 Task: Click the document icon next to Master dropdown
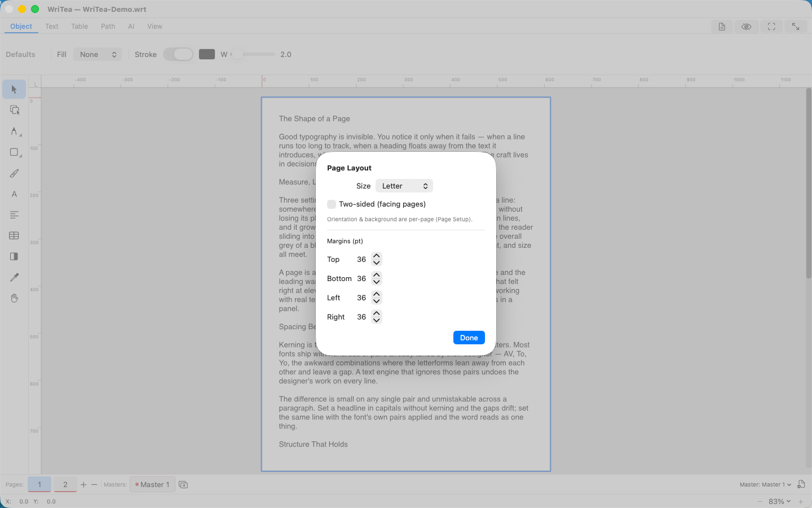[801, 484]
